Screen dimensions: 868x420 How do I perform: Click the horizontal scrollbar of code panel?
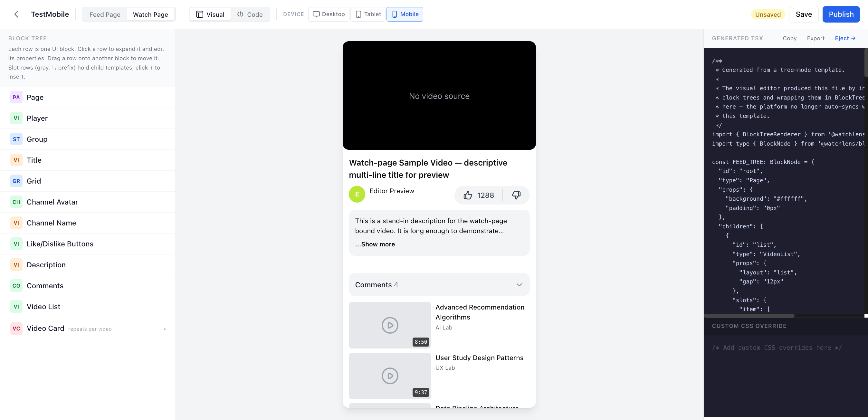click(x=749, y=316)
